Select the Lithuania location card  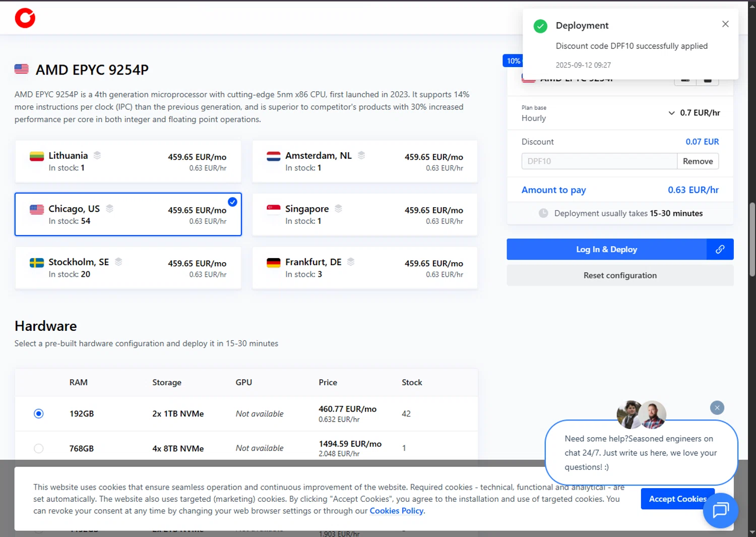coord(128,161)
